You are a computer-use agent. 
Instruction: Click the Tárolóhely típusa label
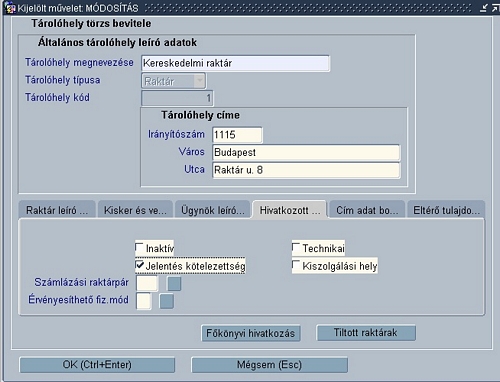[63, 80]
